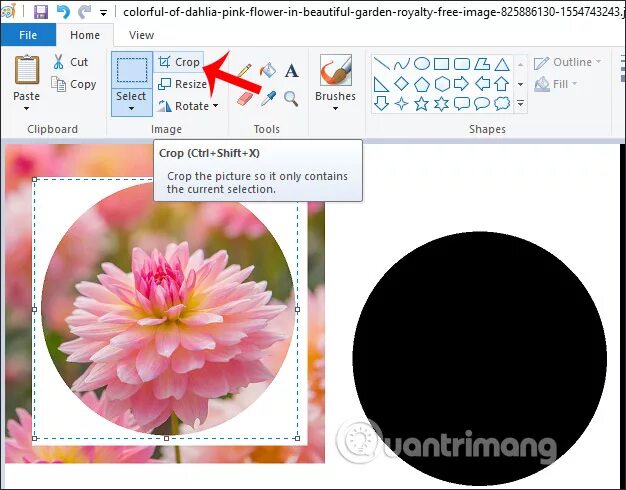Open the shape Fill dropdown
Image resolution: width=626 pixels, height=490 pixels.
tap(556, 84)
